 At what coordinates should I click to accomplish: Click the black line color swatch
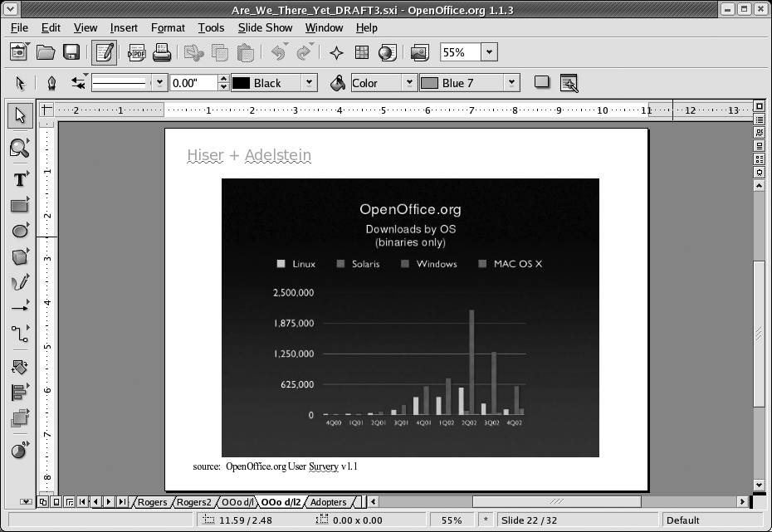(x=242, y=83)
